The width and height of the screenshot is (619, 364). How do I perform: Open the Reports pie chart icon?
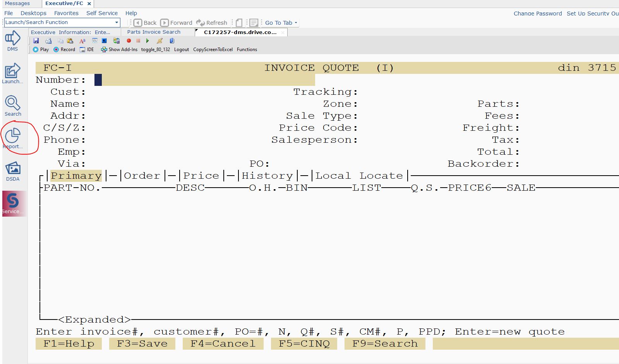12,138
